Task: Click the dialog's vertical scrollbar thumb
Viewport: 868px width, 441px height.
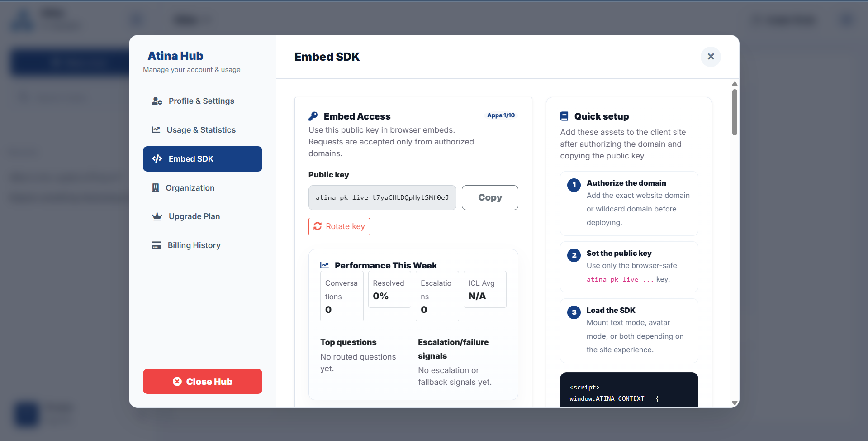Action: pos(735,112)
